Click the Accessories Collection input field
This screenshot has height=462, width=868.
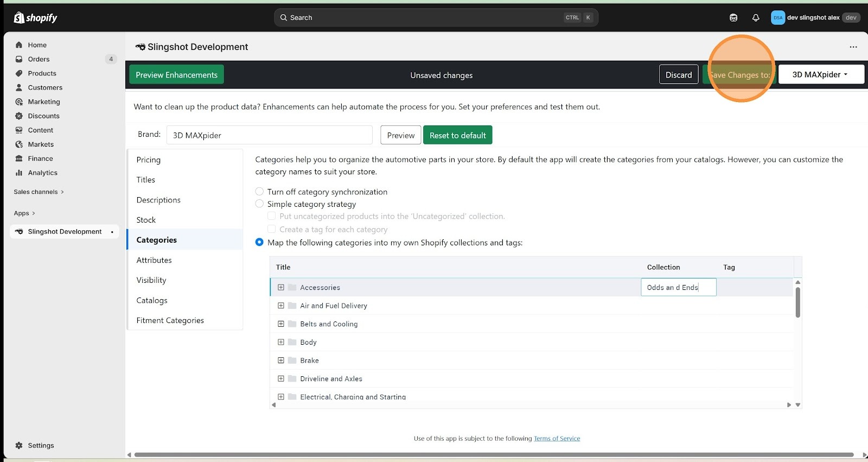679,287
